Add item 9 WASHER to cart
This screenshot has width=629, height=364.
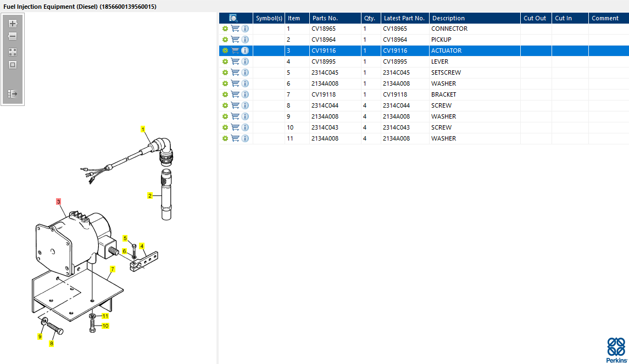(236, 116)
